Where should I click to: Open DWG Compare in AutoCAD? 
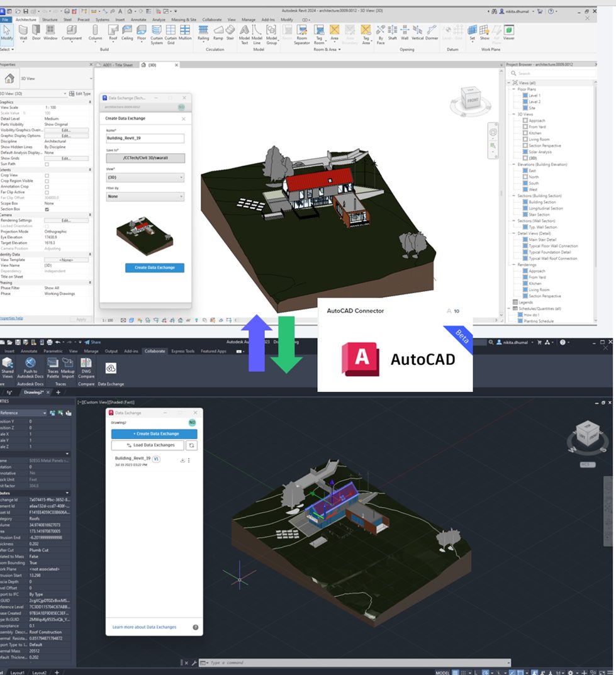[x=86, y=364]
